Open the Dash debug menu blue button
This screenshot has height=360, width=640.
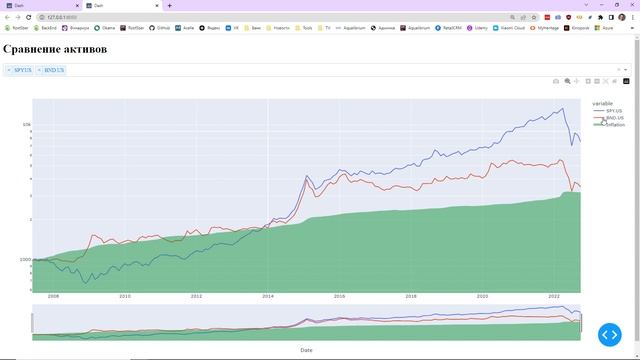pyautogui.click(x=609, y=335)
